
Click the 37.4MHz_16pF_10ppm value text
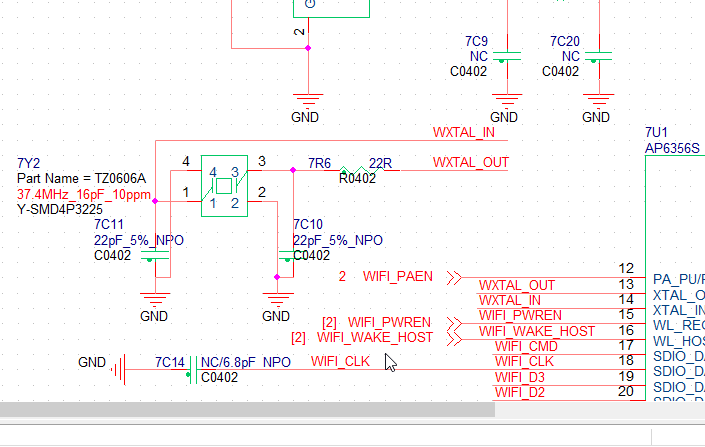pos(84,194)
